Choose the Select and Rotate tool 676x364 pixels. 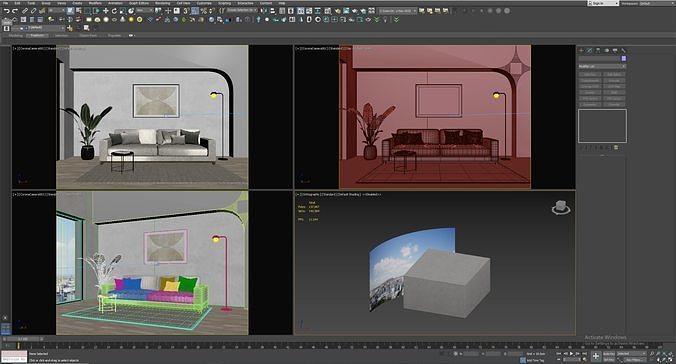[114, 11]
